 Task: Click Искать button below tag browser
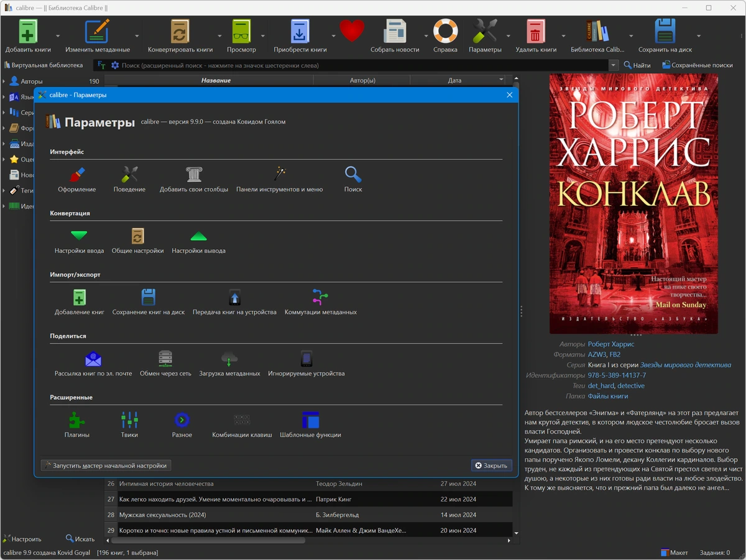(80, 539)
